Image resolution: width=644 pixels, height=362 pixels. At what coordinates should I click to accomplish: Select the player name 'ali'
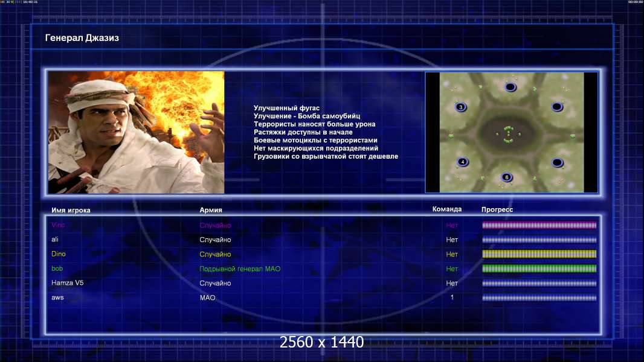pyautogui.click(x=54, y=240)
